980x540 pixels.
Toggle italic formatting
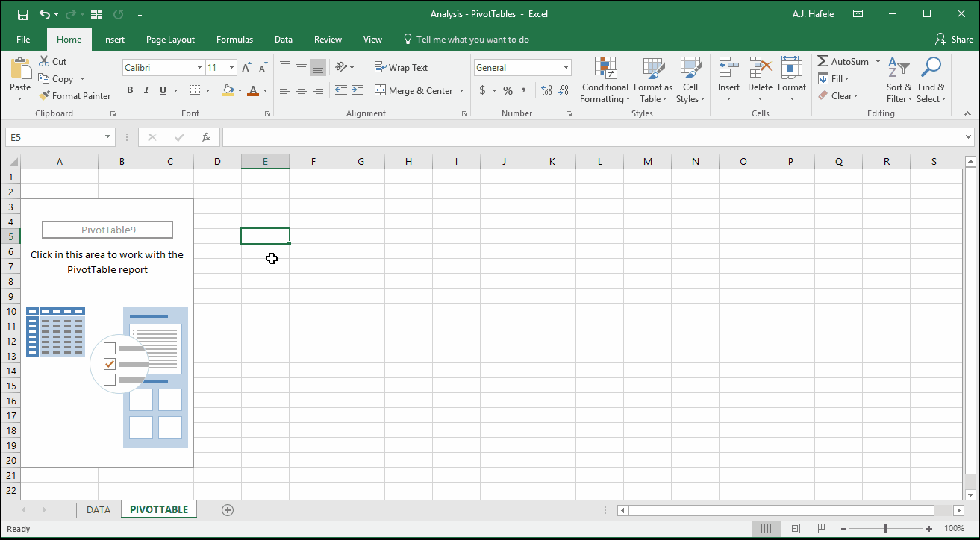(x=146, y=90)
